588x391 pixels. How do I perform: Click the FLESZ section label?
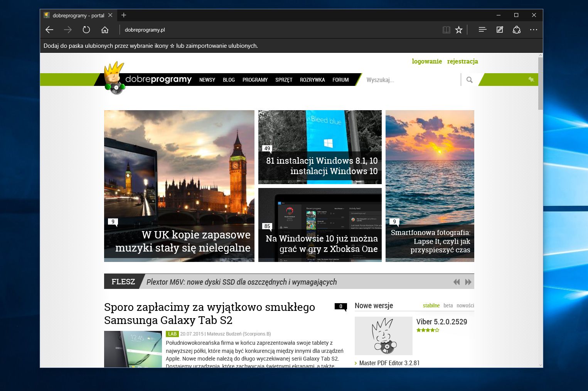[x=123, y=282]
